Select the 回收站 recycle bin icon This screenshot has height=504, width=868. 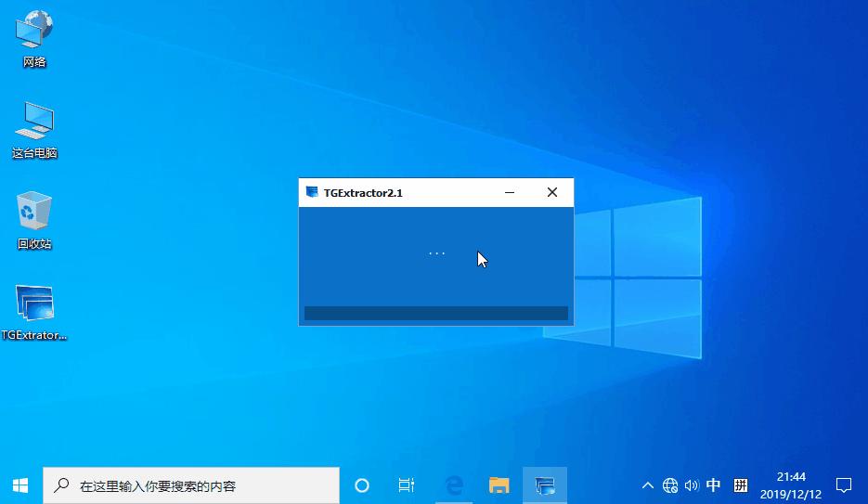(34, 221)
